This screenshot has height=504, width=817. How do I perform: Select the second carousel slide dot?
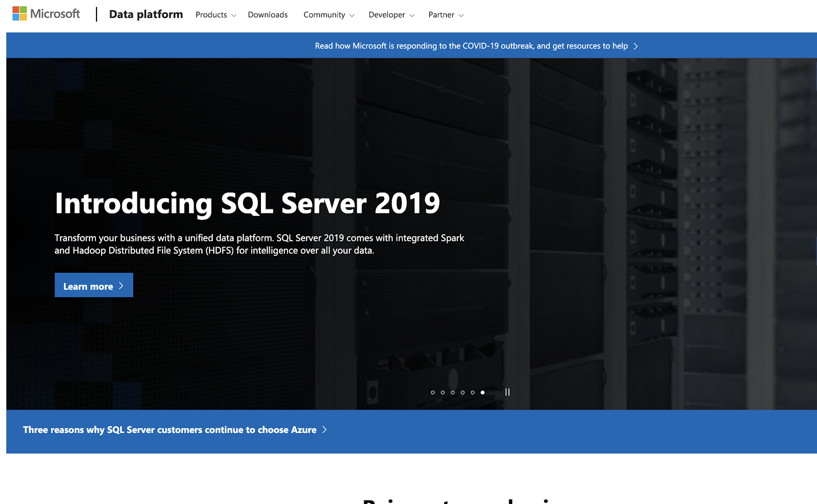pos(443,392)
